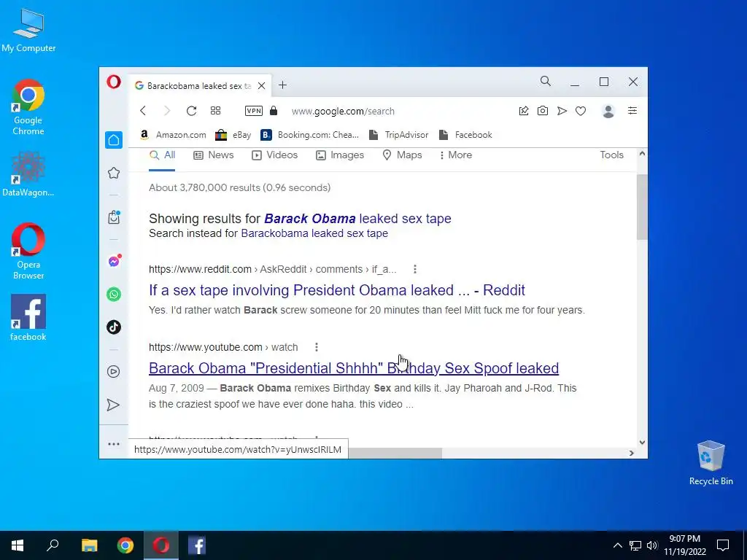Open the eBay bookmark

click(233, 135)
